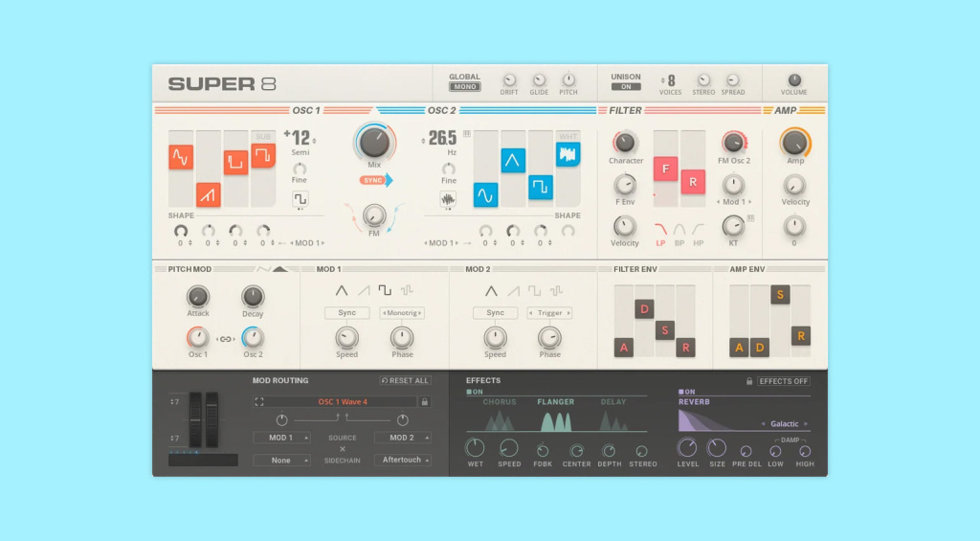Screen dimensions: 980x541
Task: Select the LP filter type icon
Action: 660,230
